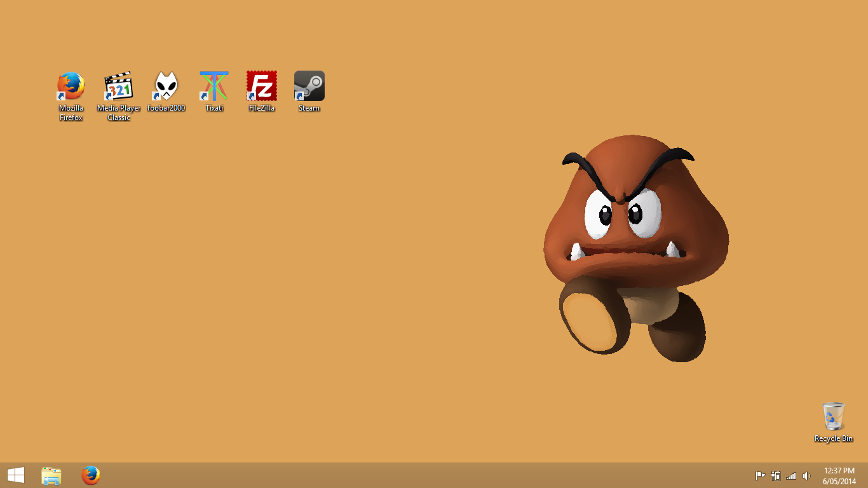Open the volume speaker tray icon

[806, 476]
